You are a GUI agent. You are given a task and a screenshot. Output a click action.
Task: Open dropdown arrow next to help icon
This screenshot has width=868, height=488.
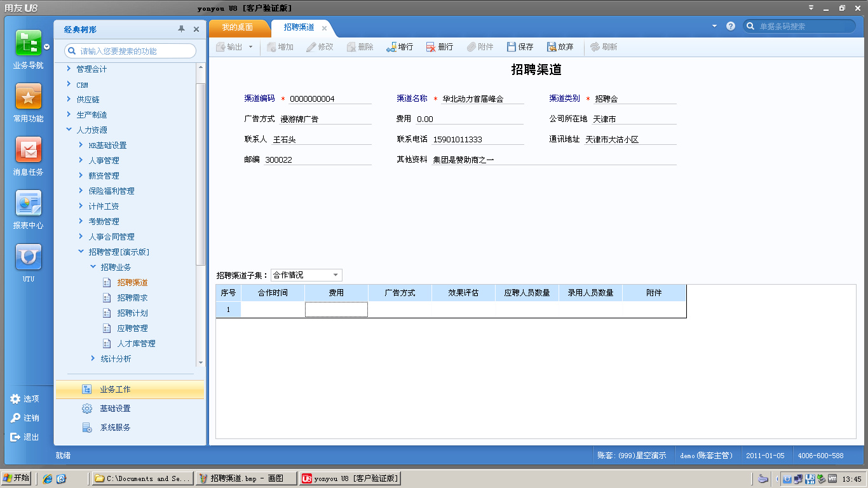point(714,26)
